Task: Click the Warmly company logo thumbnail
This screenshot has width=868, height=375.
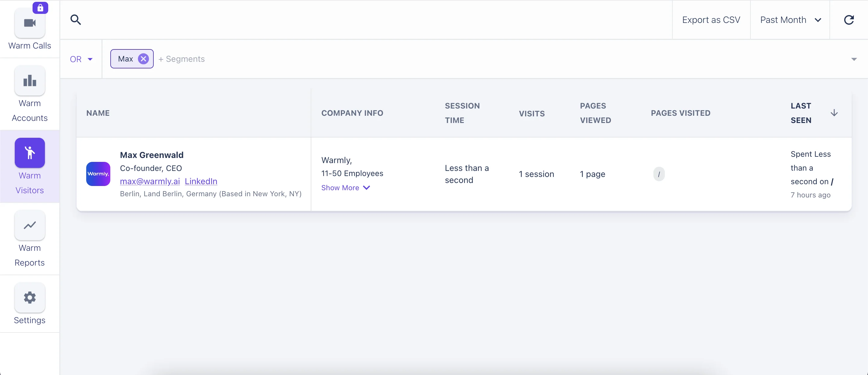Action: 98,174
